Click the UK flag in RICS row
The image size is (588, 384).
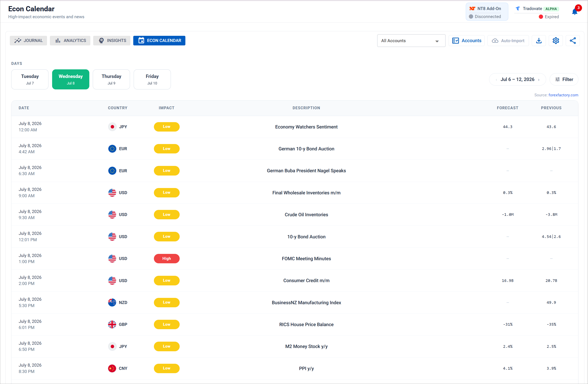tap(112, 324)
